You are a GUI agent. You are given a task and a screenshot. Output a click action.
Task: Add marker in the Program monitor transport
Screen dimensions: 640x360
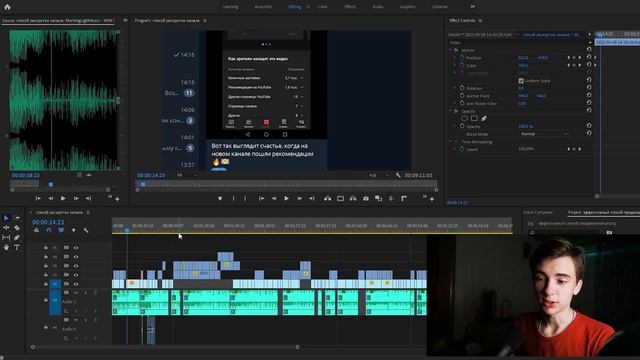point(220,199)
